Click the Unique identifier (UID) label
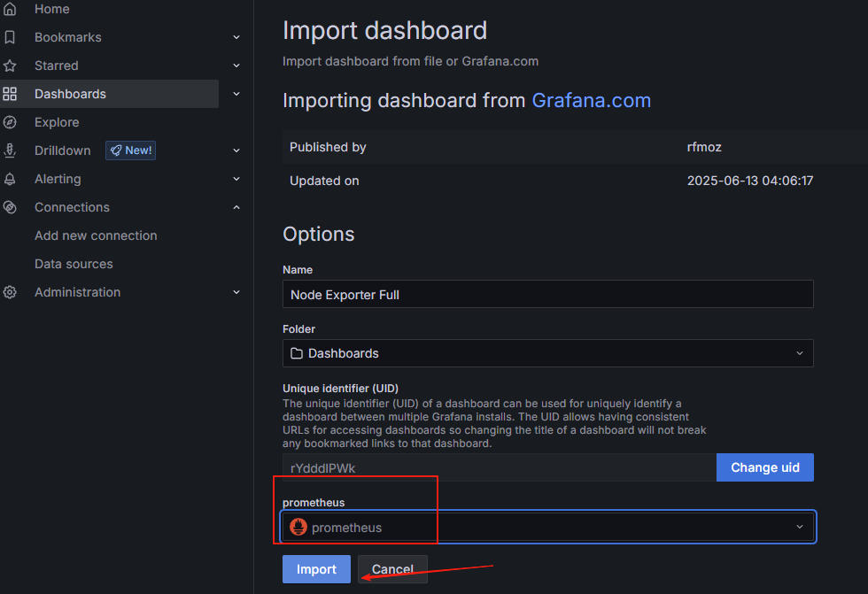The width and height of the screenshot is (868, 594). (340, 389)
